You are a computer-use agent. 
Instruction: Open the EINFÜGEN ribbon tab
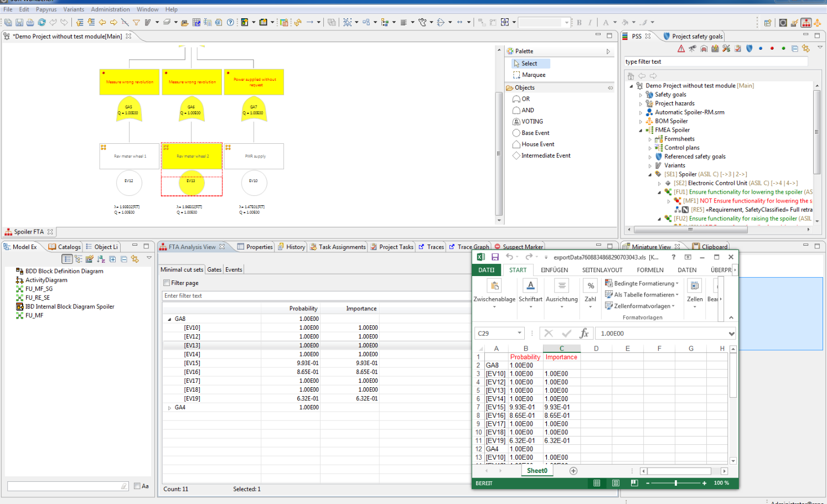554,270
